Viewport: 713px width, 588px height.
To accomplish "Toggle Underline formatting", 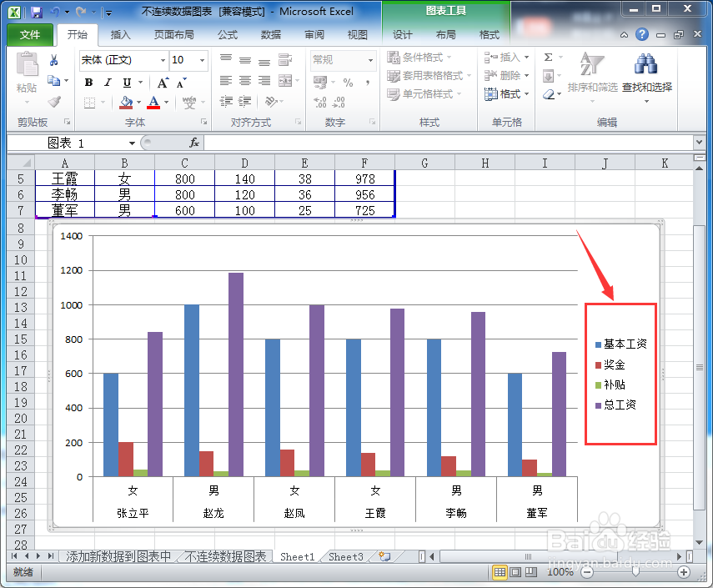I will click(127, 83).
